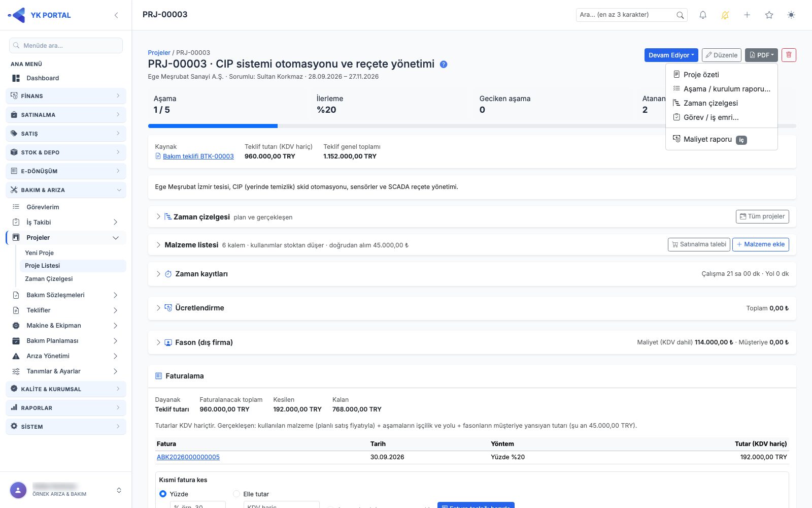This screenshot has height=508, width=812.
Task: Open Bakım teklifi BTK-00003 link
Action: pos(194,156)
